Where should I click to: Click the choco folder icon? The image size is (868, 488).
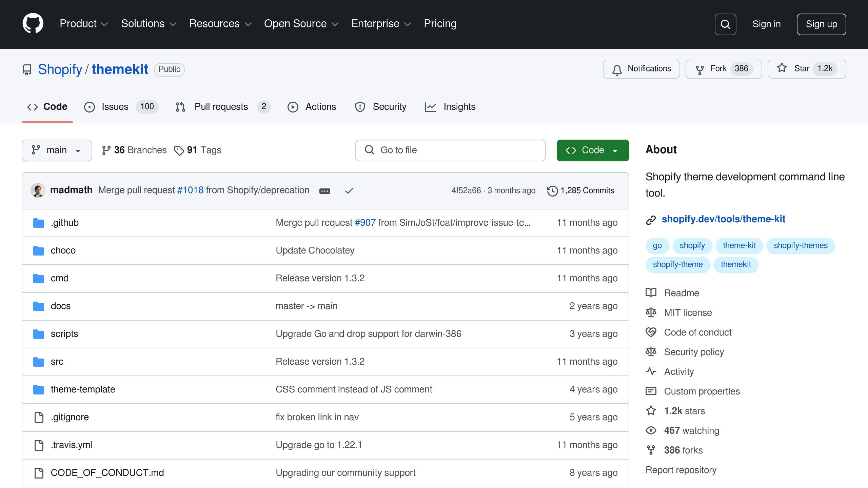point(39,251)
